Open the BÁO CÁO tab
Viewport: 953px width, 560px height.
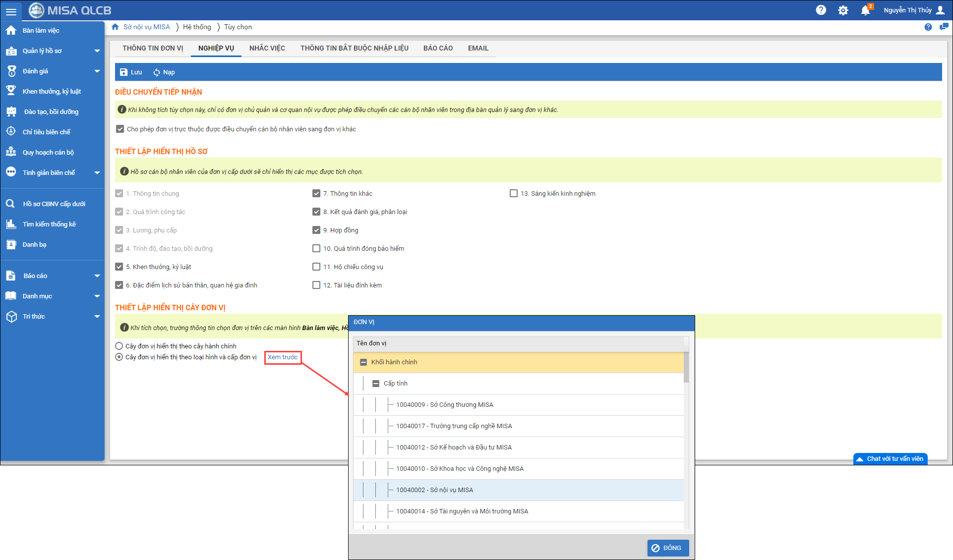point(438,48)
